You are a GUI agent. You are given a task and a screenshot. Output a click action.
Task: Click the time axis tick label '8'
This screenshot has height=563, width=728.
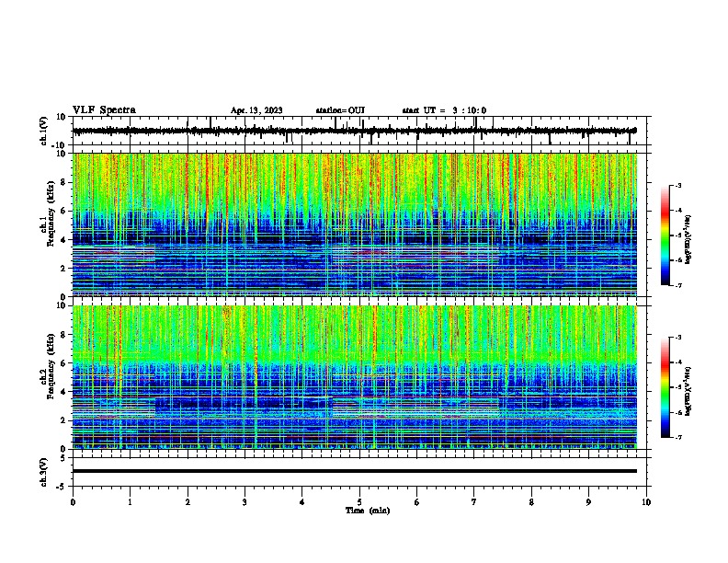pyautogui.click(x=531, y=502)
